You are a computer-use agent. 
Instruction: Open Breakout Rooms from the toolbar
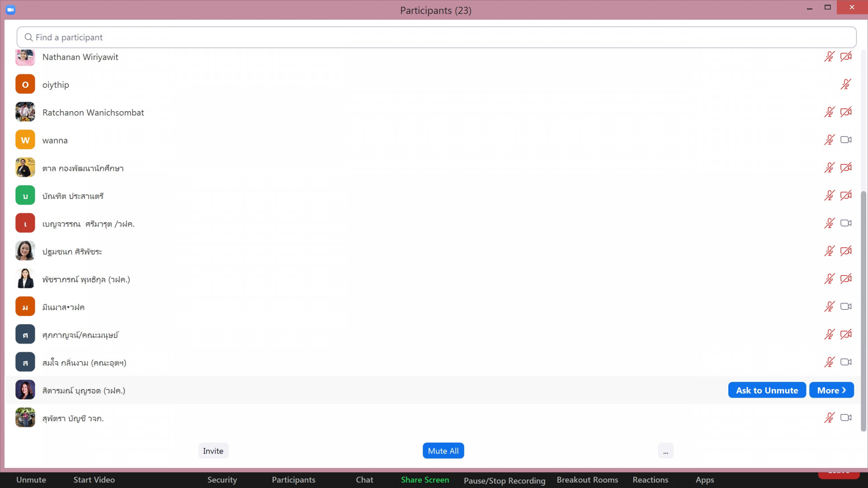pos(587,480)
